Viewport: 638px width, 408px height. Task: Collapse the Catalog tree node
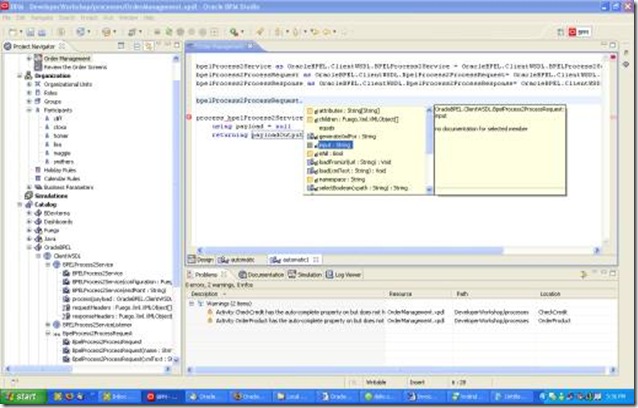point(20,204)
